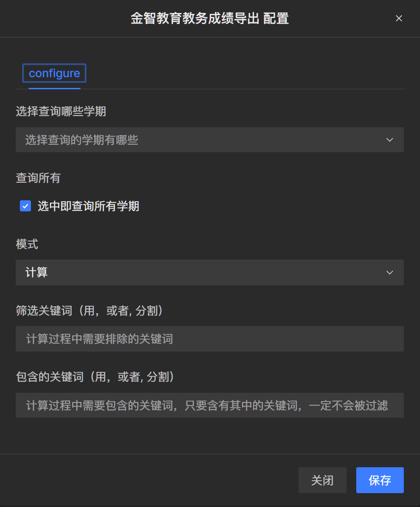This screenshot has height=507, width=420.
Task: Click the dialog title 金智教育教务成绩导出 配置
Action: point(209,19)
